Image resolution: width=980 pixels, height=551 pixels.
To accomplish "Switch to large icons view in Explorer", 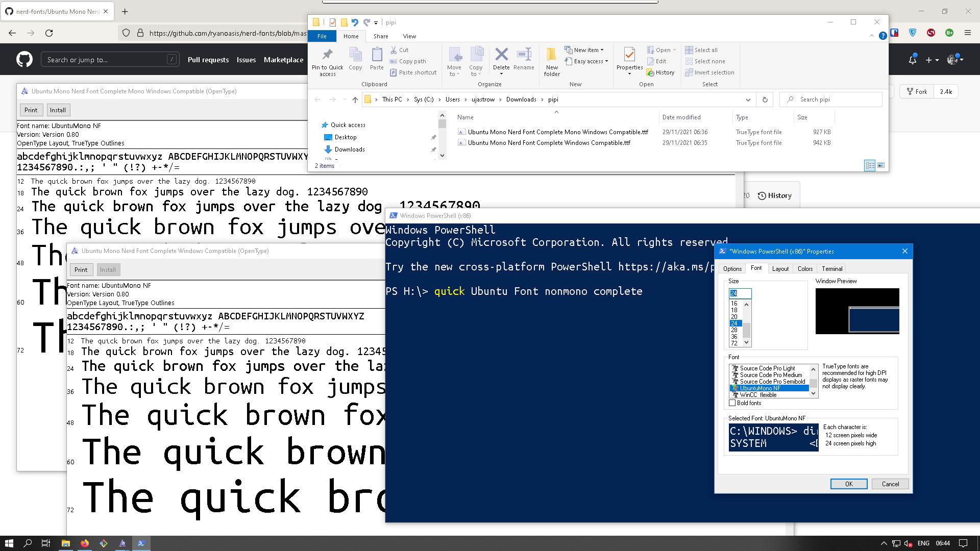I will 881,165.
